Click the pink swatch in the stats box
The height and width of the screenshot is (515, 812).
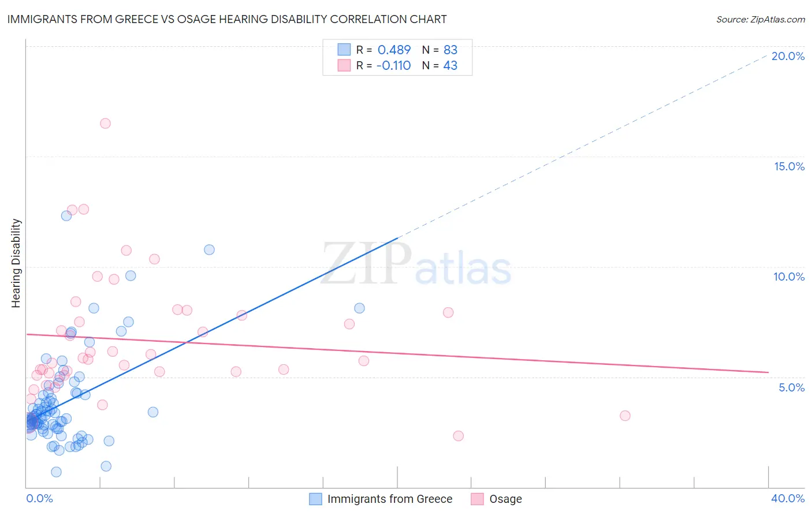click(x=344, y=65)
